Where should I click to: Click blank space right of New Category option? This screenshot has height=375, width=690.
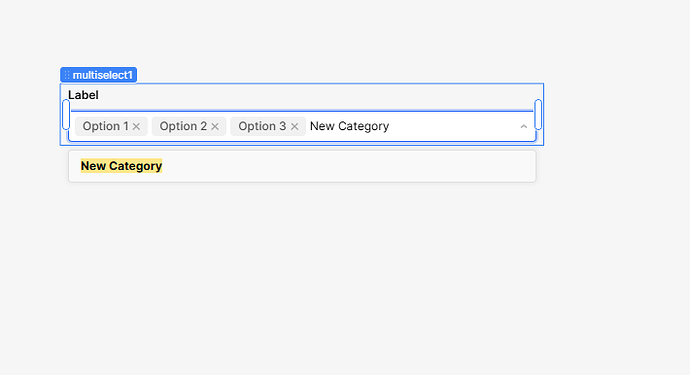click(x=348, y=166)
